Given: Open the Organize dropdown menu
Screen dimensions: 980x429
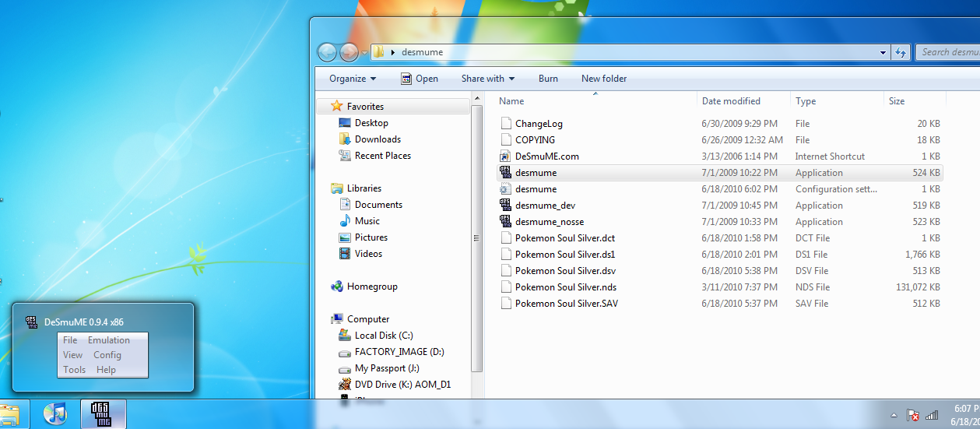Looking at the screenshot, I should pyautogui.click(x=352, y=79).
